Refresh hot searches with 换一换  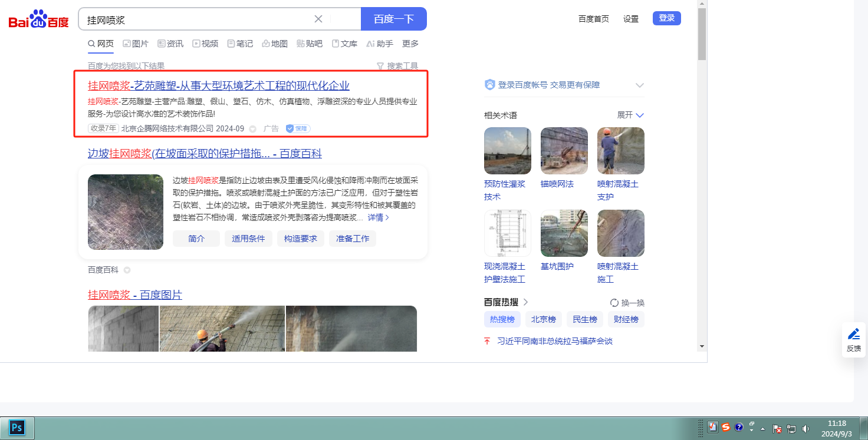627,303
